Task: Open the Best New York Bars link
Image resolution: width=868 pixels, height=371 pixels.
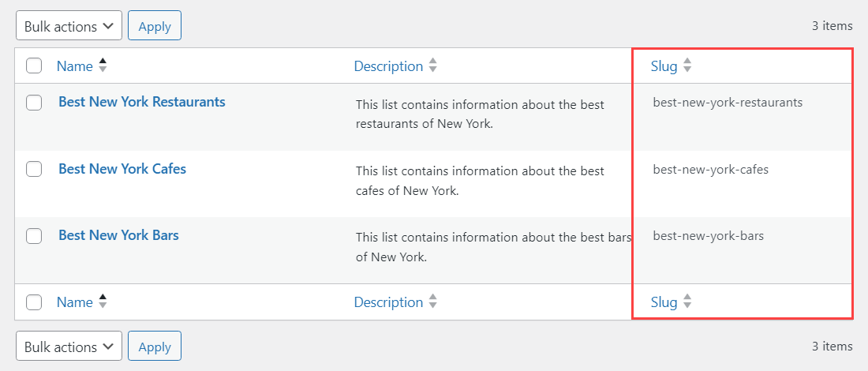Action: (x=118, y=234)
